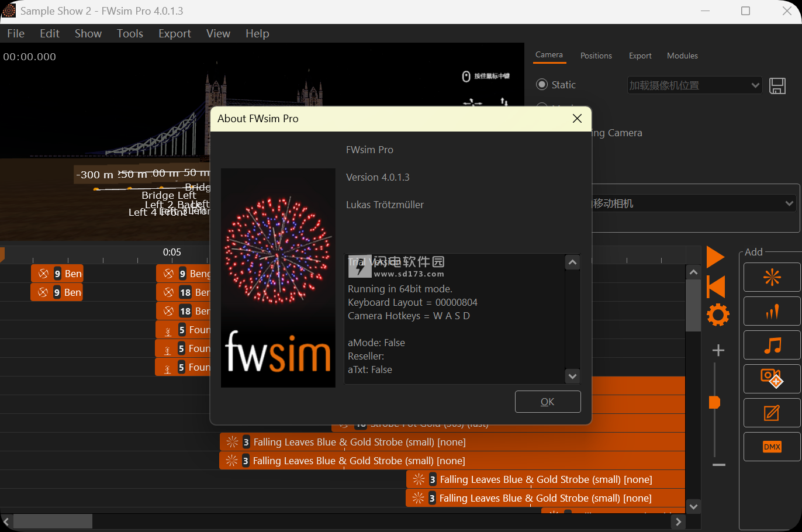
Task: Zoom in timeline with plus icon
Action: coord(718,350)
